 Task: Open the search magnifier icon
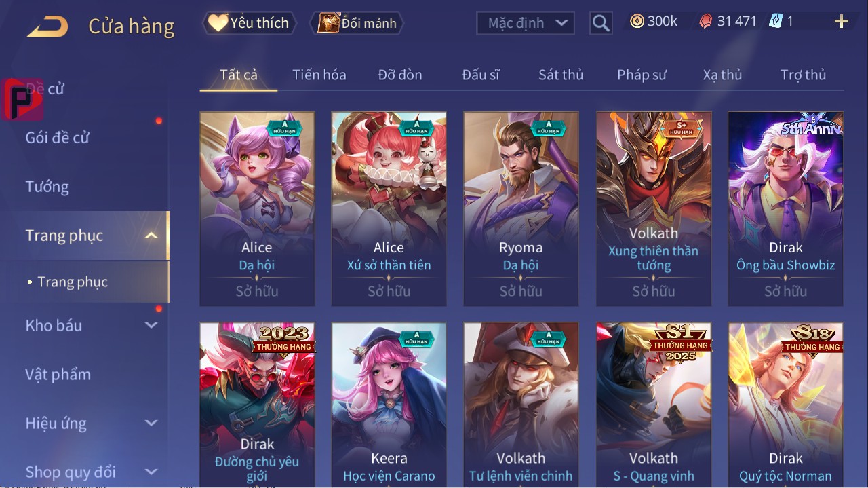601,23
